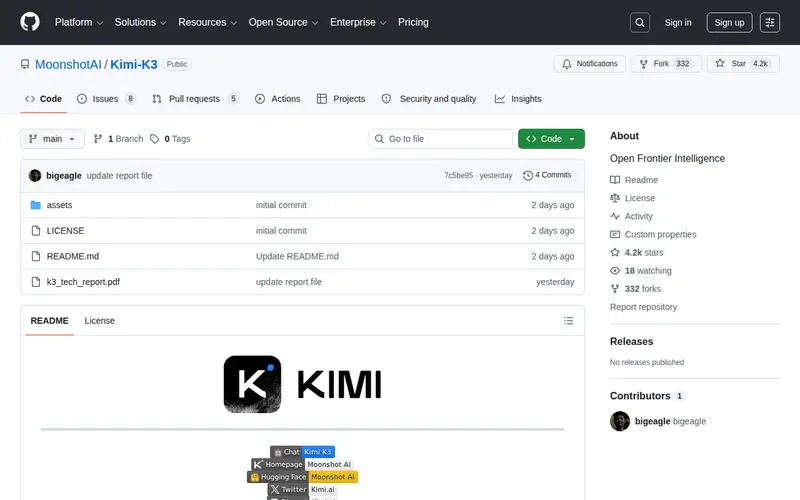Expand the Open Source menu
The height and width of the screenshot is (500, 800).
pyautogui.click(x=283, y=22)
